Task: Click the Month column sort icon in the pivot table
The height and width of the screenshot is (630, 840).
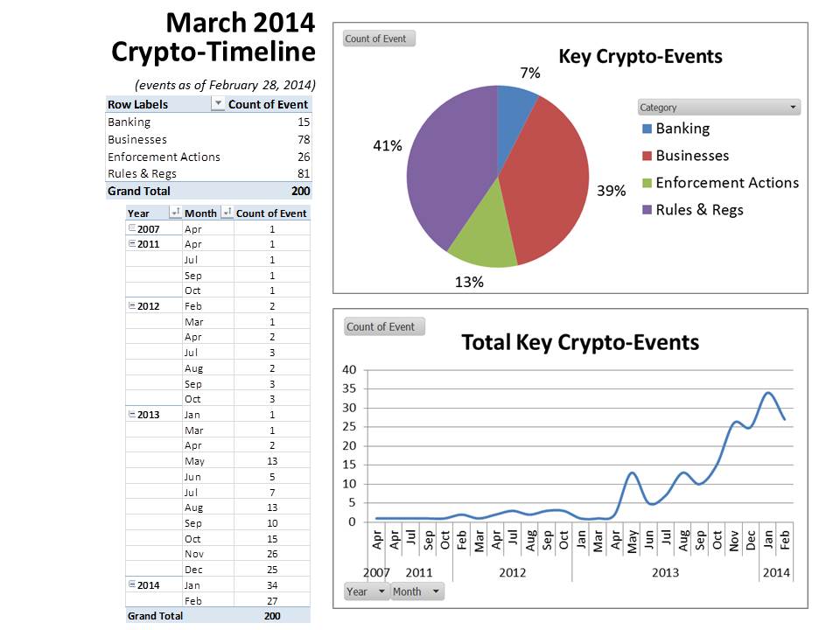Action: point(227,213)
